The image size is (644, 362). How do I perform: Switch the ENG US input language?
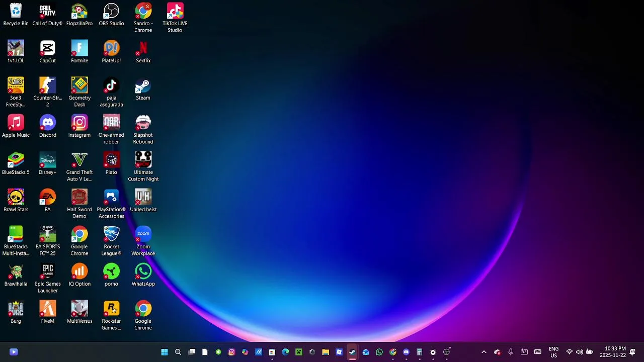[553, 352]
